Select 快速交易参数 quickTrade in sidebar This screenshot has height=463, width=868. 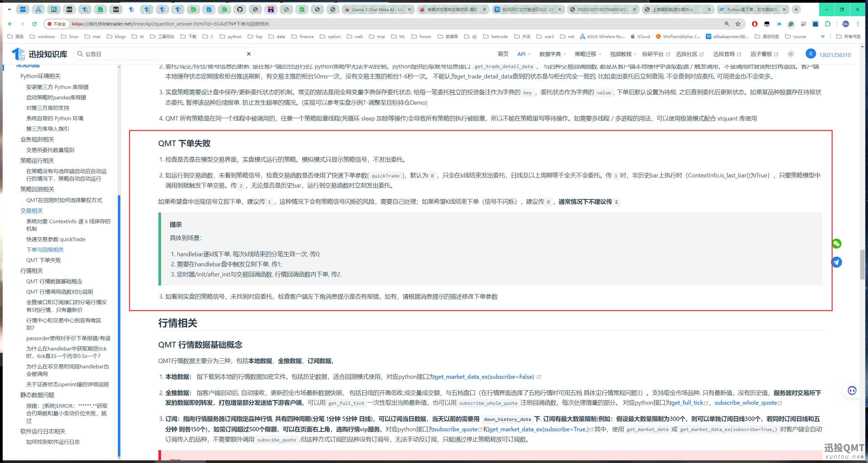56,239
